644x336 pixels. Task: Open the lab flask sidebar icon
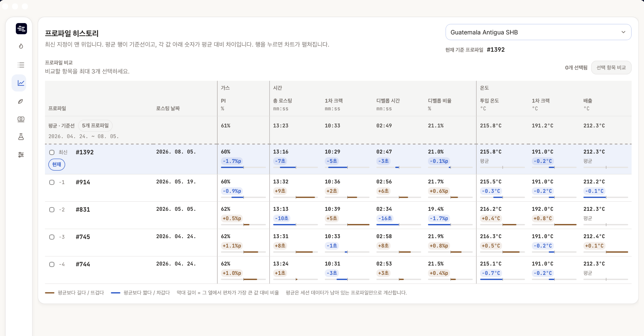point(21,137)
